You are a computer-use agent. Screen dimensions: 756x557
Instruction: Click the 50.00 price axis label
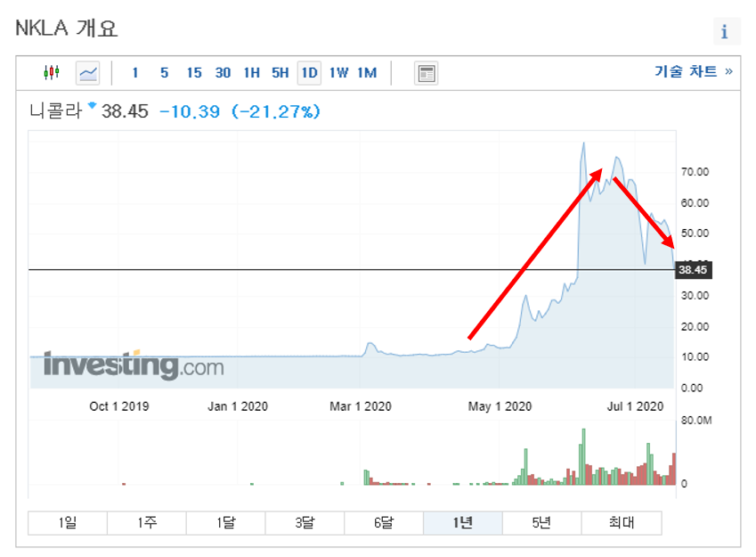[695, 233]
